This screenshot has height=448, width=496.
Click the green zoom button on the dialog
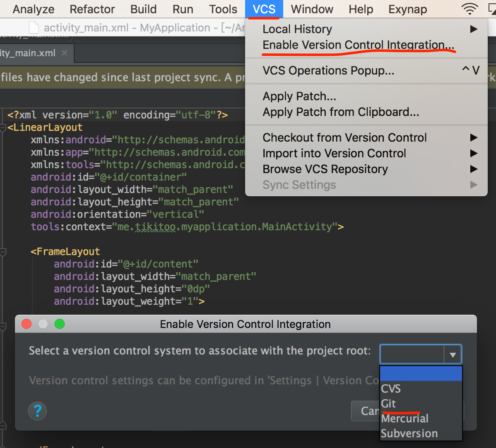pyautogui.click(x=60, y=324)
